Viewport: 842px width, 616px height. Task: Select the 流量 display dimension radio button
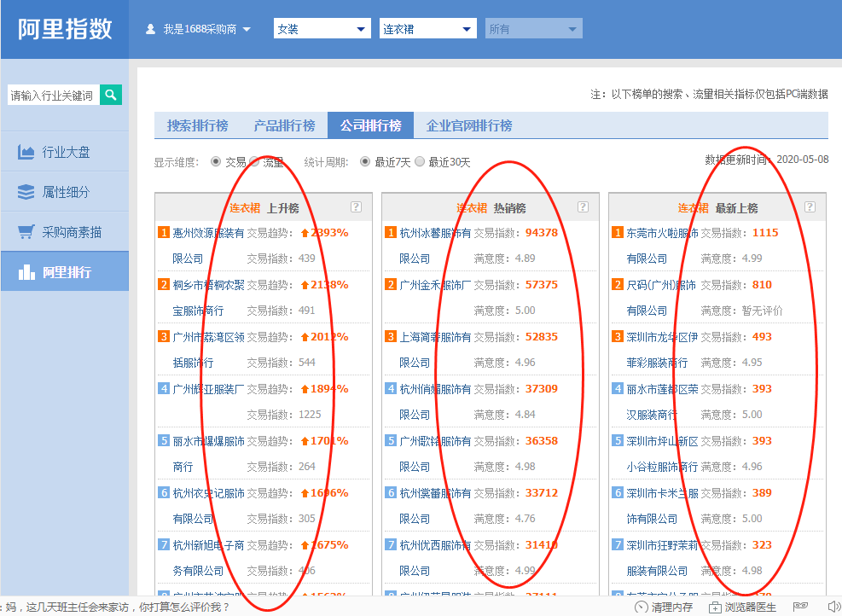click(254, 161)
